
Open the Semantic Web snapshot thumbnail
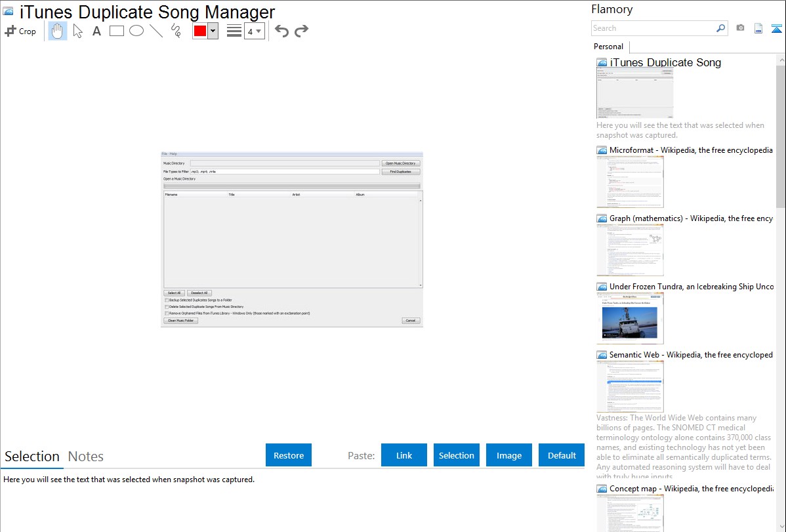coord(630,386)
